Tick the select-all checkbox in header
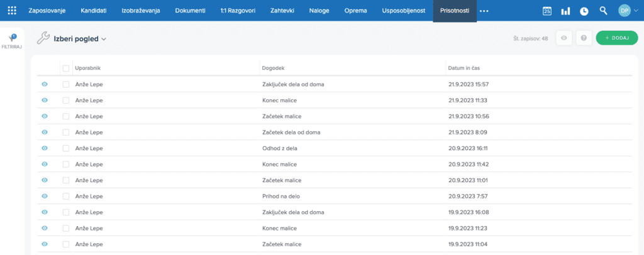Viewport: 644px width, 255px height. click(66, 68)
